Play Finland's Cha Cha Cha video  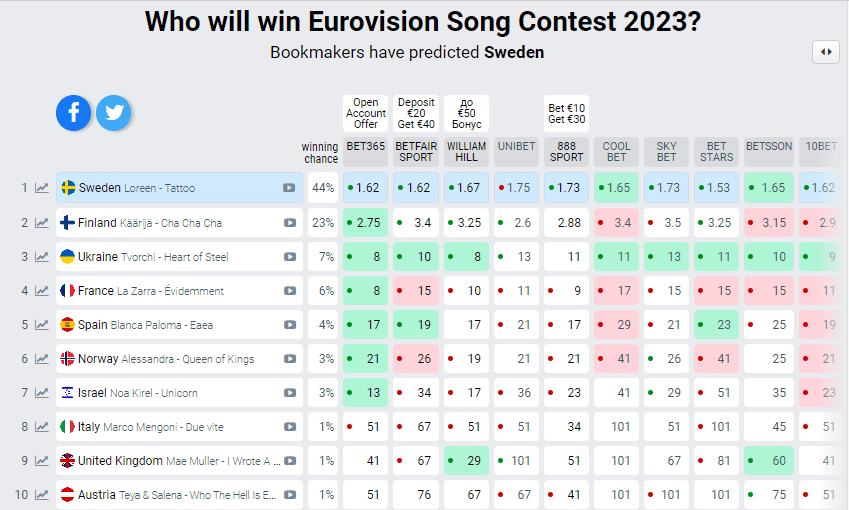(x=290, y=223)
